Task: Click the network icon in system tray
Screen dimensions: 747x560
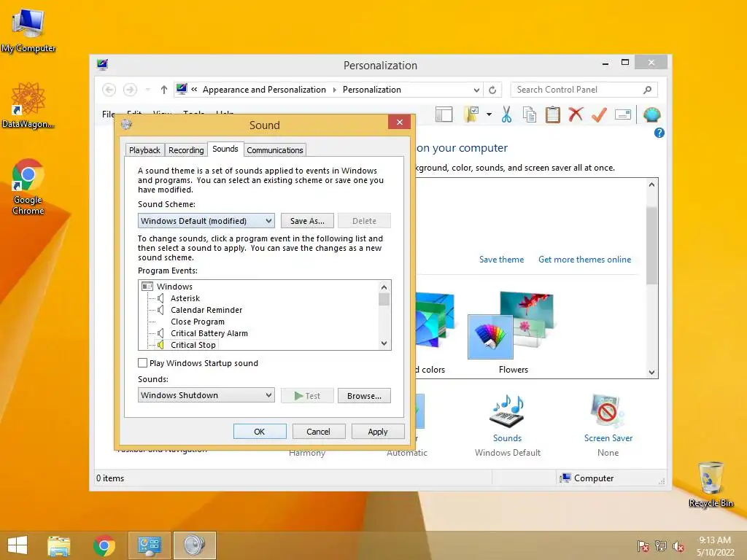Action: pyautogui.click(x=661, y=546)
